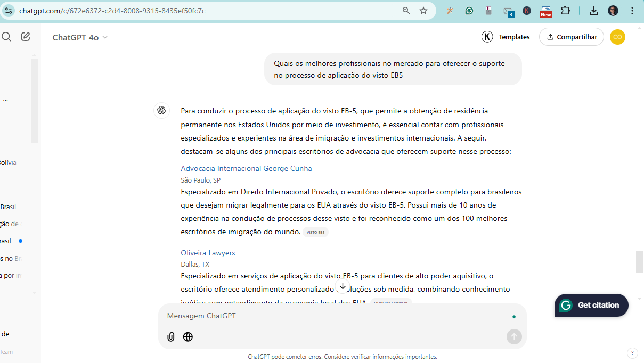Open the sidebar chat with blue dot
The width and height of the screenshot is (644, 363).
click(12, 241)
